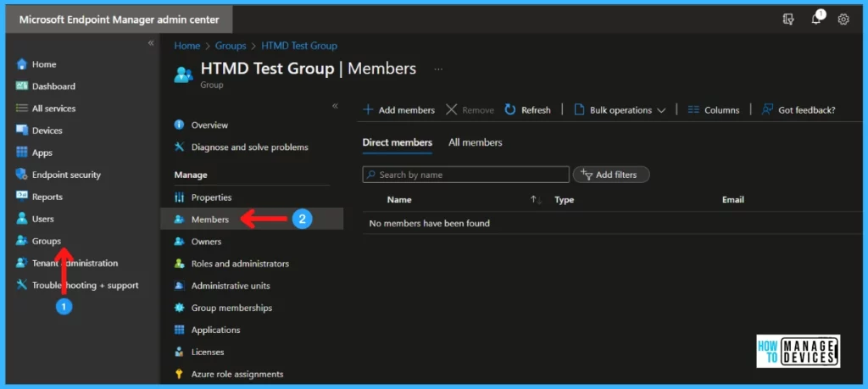The image size is (868, 389).
Task: Toggle sort arrows beside Name column
Action: coord(536,200)
